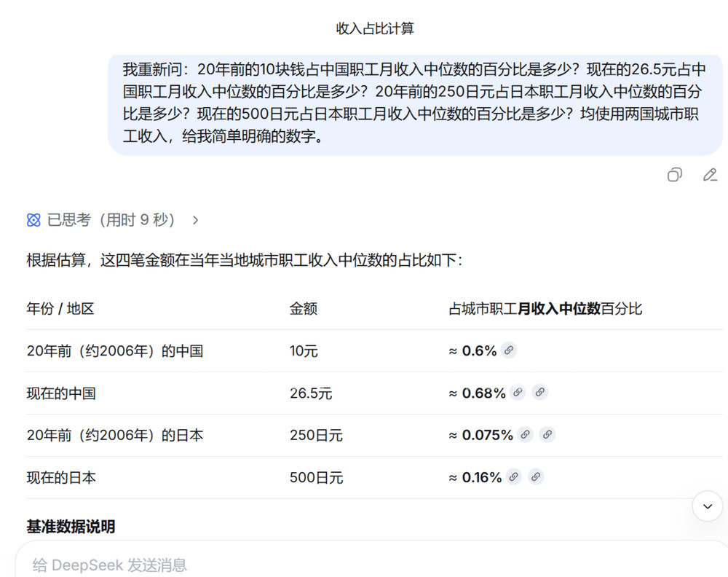Open first citation link beside ≈ 0.68%

tap(518, 393)
